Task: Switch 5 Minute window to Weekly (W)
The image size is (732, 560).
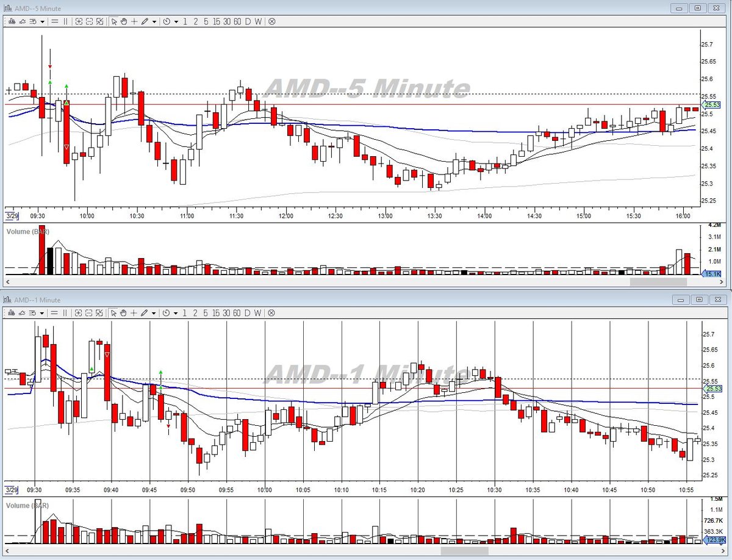Action: pos(258,21)
